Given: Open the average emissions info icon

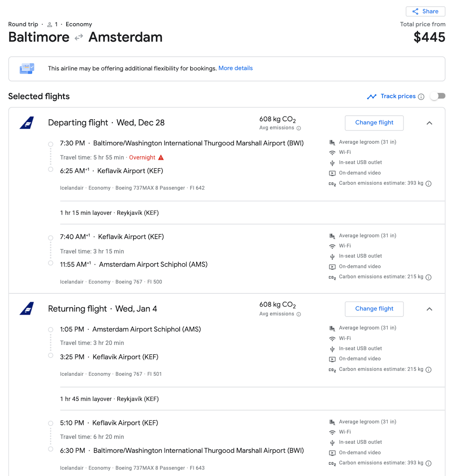Looking at the screenshot, I should coord(299,128).
